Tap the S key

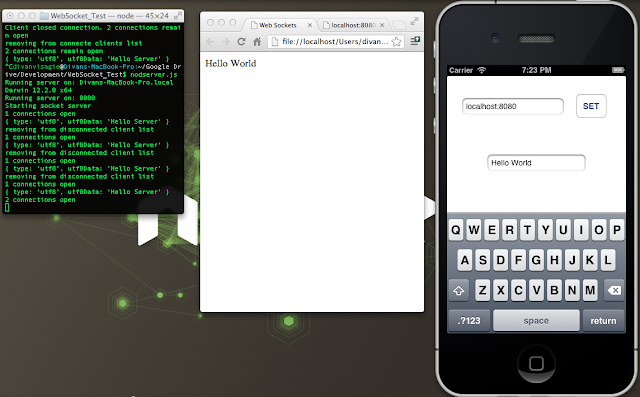coord(483,260)
